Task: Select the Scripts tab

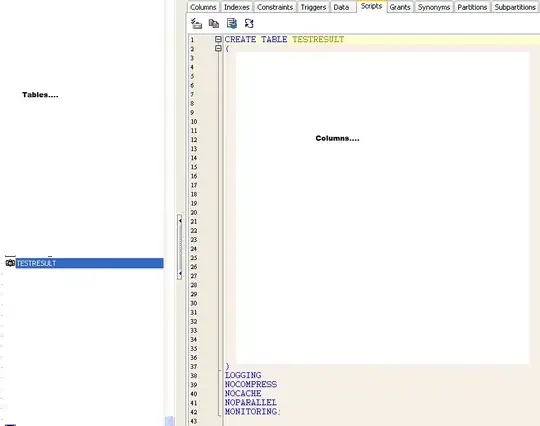Action: [371, 6]
